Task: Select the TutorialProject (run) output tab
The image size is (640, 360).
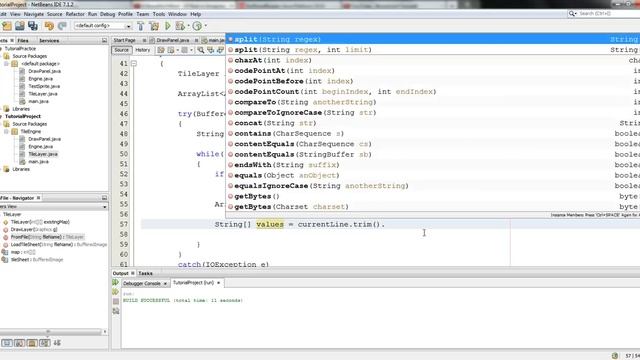Action: point(193,282)
